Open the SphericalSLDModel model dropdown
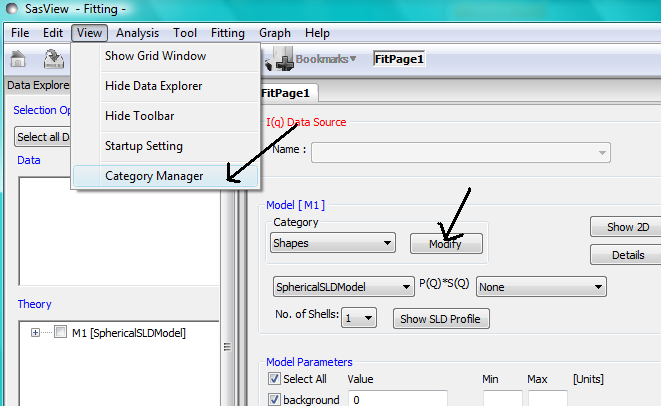Screen dimensions: 661x406 pyautogui.click(x=343, y=287)
